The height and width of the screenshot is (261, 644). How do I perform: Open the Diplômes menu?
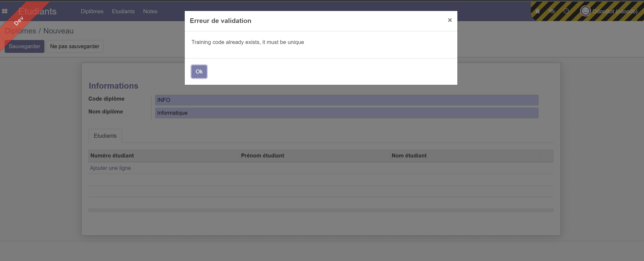coord(92,11)
